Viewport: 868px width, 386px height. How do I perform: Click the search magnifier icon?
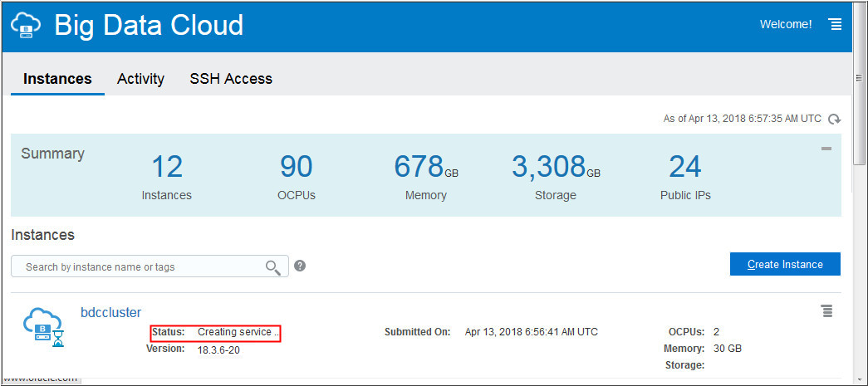[273, 267]
